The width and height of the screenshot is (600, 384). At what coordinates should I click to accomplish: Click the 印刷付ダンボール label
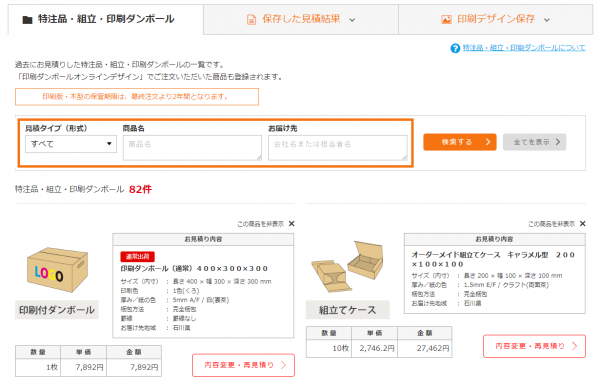click(x=57, y=310)
